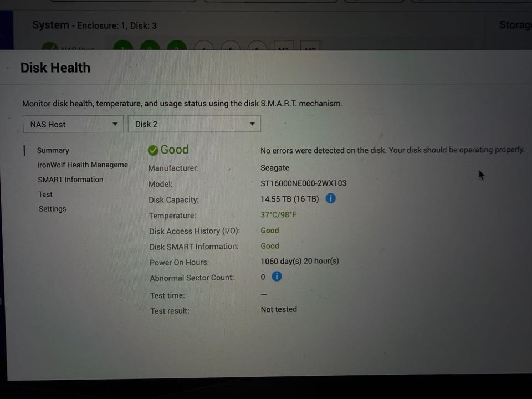Click the S.M.A.R.T. monitoring description text
Viewport: 532px width, 399px height.
[182, 104]
